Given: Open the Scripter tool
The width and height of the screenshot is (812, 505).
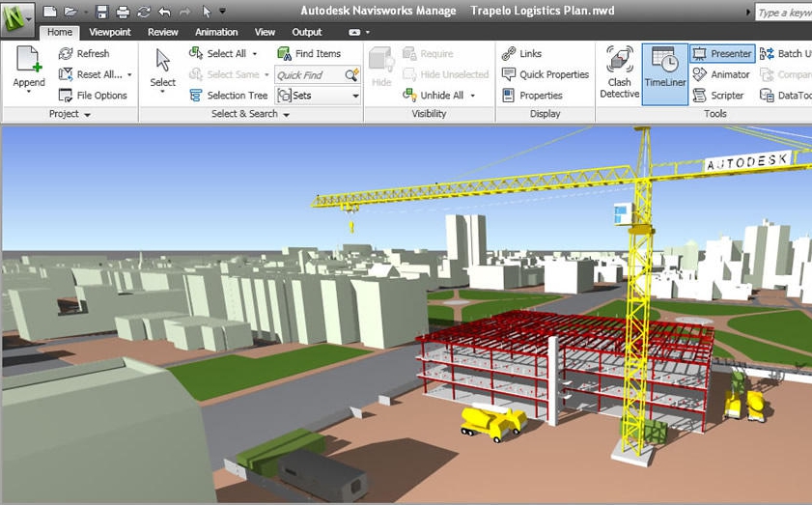Looking at the screenshot, I should (x=717, y=96).
